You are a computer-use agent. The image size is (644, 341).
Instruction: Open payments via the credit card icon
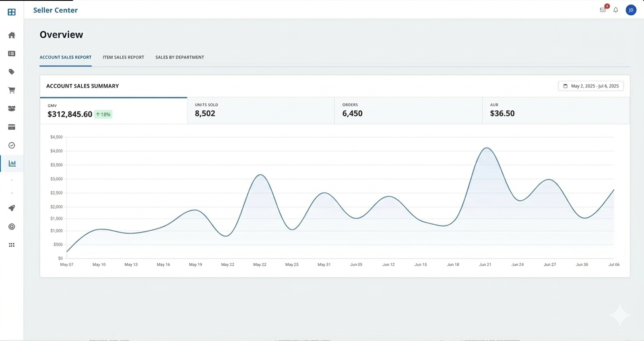[12, 127]
